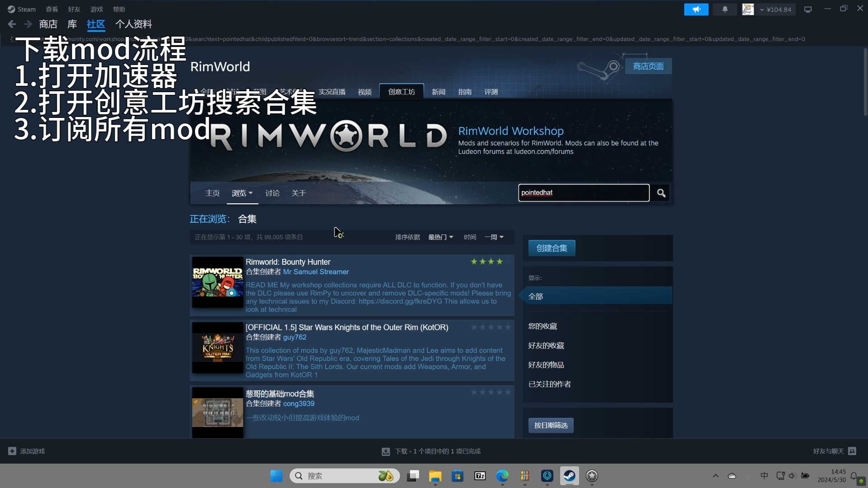Open Steam announcements via megaphone icon

(x=696, y=9)
